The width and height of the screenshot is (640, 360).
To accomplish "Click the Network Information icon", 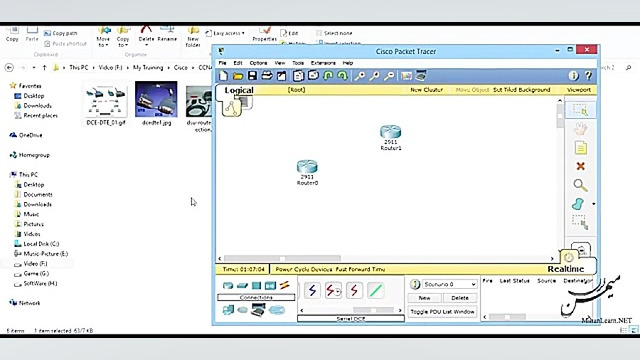I will coord(573,76).
